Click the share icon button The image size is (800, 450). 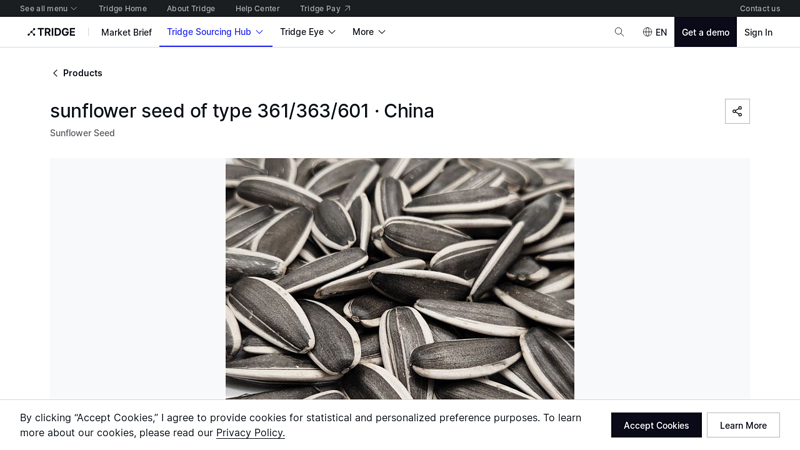[737, 111]
